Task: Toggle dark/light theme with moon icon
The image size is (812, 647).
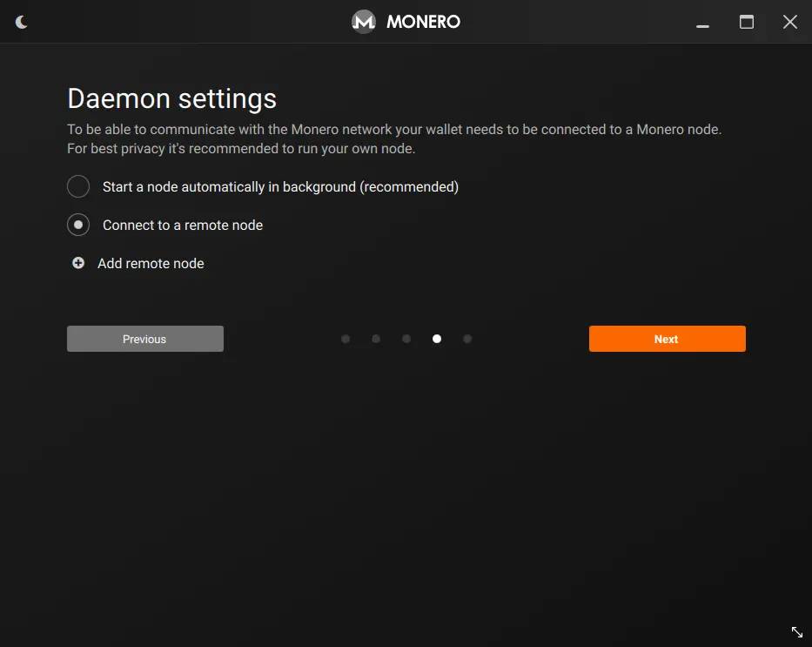Action: pyautogui.click(x=22, y=22)
